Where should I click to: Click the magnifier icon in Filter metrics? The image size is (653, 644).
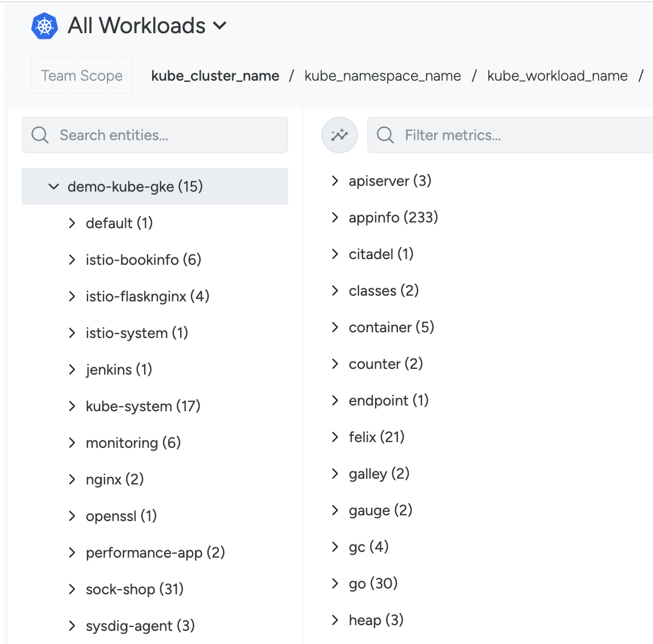(385, 135)
